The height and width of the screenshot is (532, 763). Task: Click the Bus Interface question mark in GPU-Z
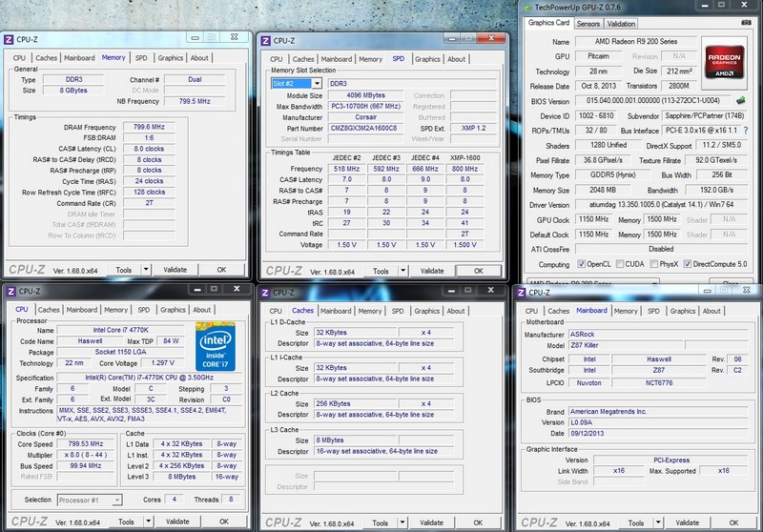pos(746,131)
